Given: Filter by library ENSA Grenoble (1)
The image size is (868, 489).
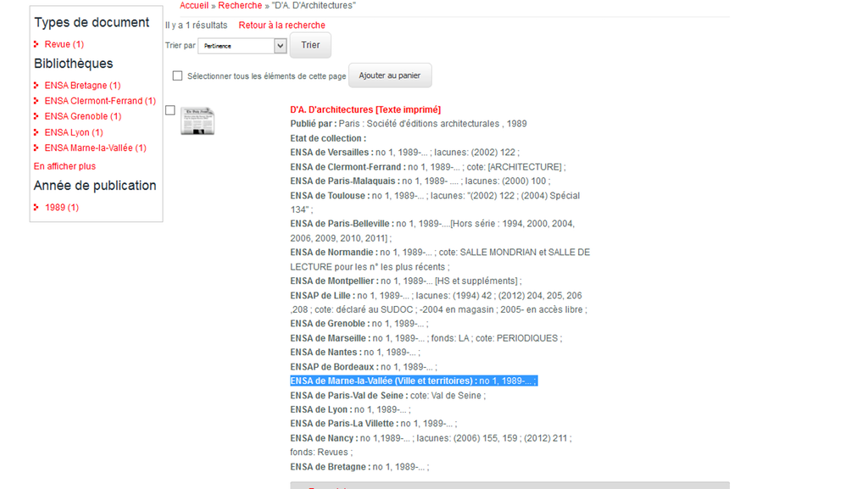Looking at the screenshot, I should point(83,116).
